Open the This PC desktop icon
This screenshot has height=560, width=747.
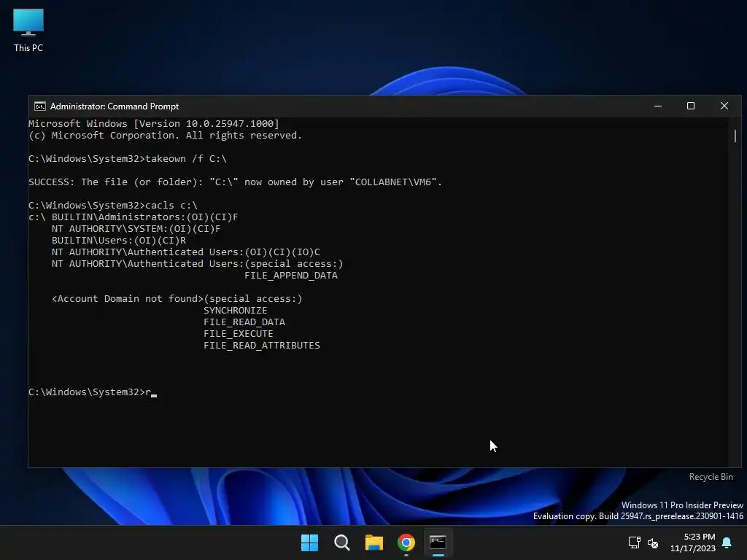click(x=28, y=30)
